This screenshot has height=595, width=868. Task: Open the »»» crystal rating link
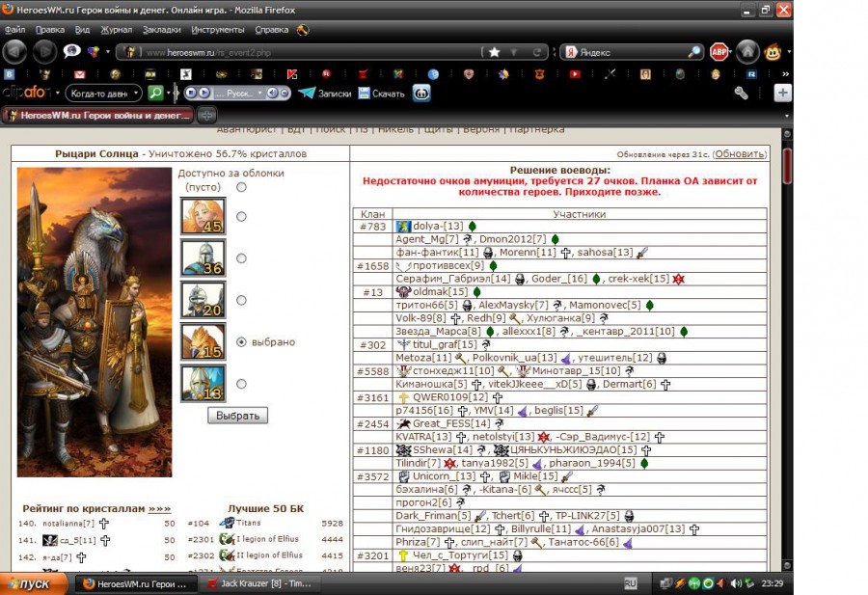tap(159, 508)
